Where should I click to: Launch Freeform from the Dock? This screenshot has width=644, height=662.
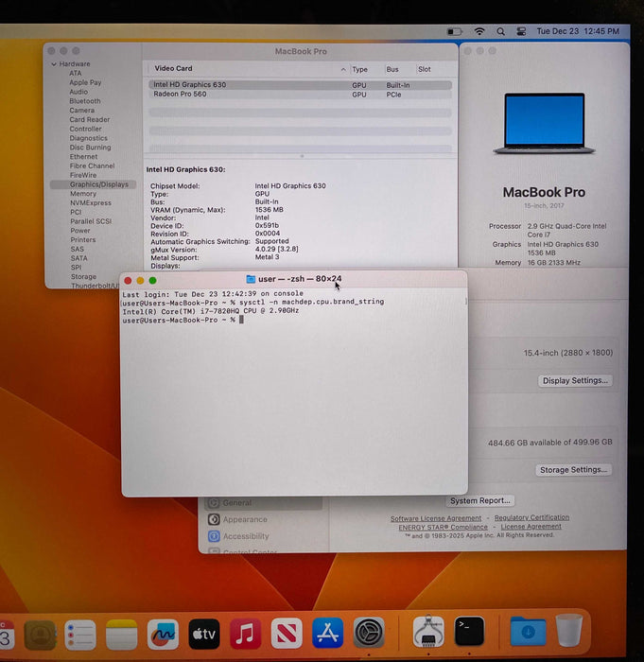[x=163, y=635]
